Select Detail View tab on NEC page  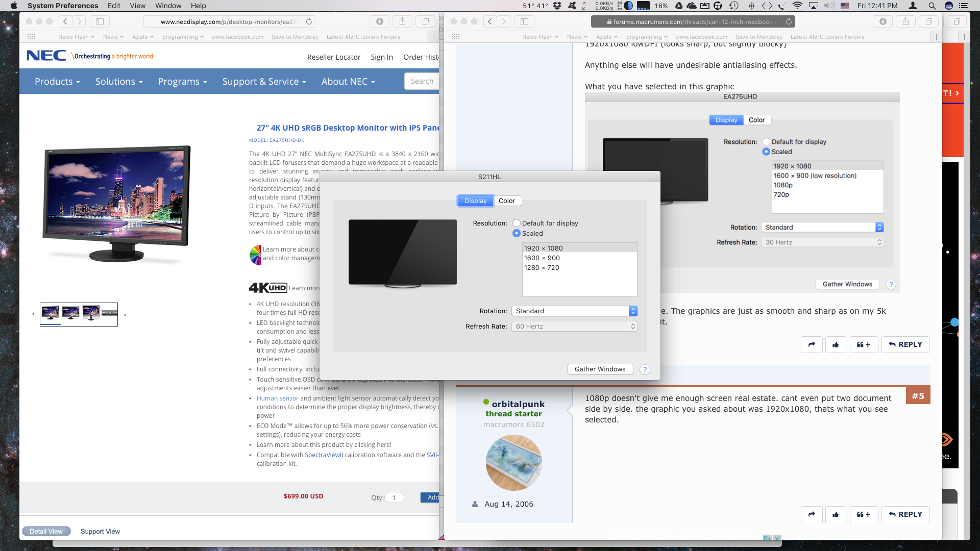point(46,531)
